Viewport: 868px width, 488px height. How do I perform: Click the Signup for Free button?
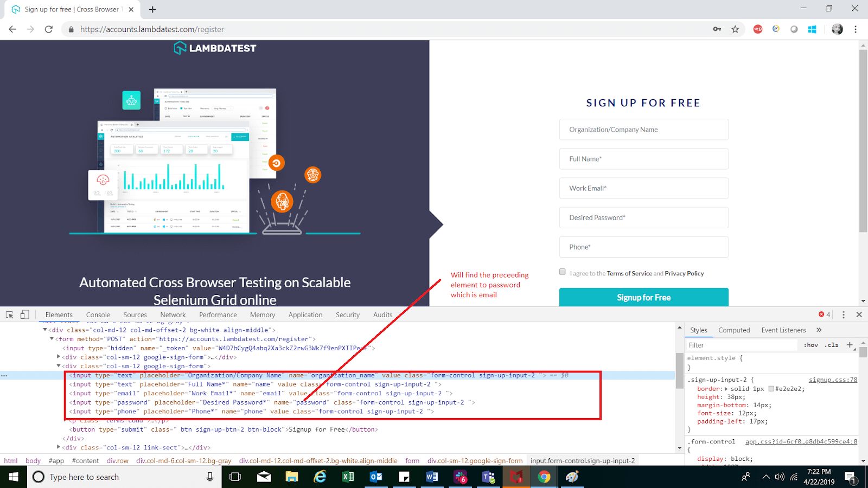[x=644, y=297]
